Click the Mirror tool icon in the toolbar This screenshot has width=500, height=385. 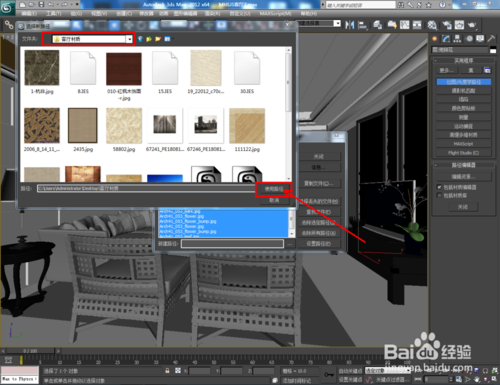(x=350, y=25)
